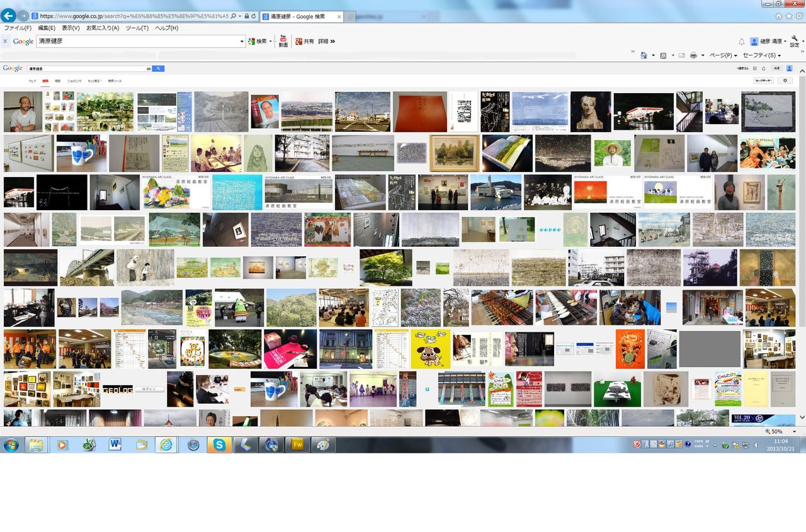Click the Google logo on the results page
This screenshot has height=532, width=806.
pyautogui.click(x=13, y=68)
